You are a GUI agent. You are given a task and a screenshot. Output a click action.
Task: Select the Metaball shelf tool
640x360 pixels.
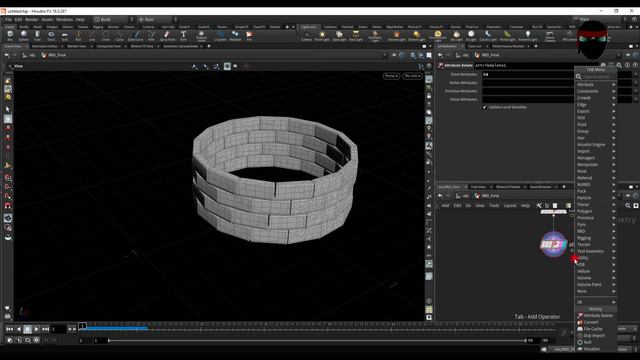click(235, 36)
